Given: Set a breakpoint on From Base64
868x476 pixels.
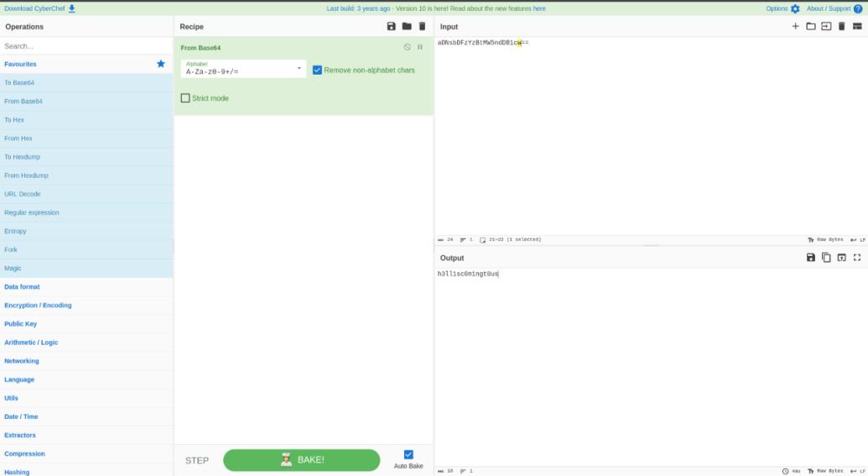Looking at the screenshot, I should (x=420, y=47).
